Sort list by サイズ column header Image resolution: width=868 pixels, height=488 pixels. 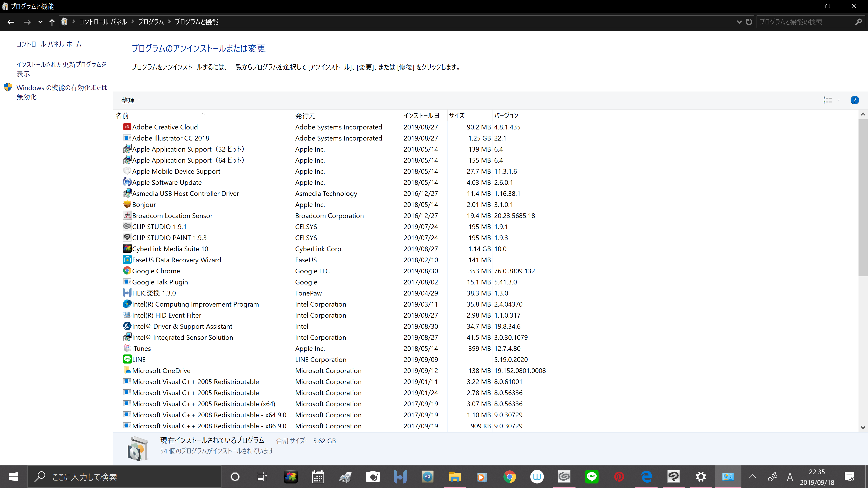[457, 115]
